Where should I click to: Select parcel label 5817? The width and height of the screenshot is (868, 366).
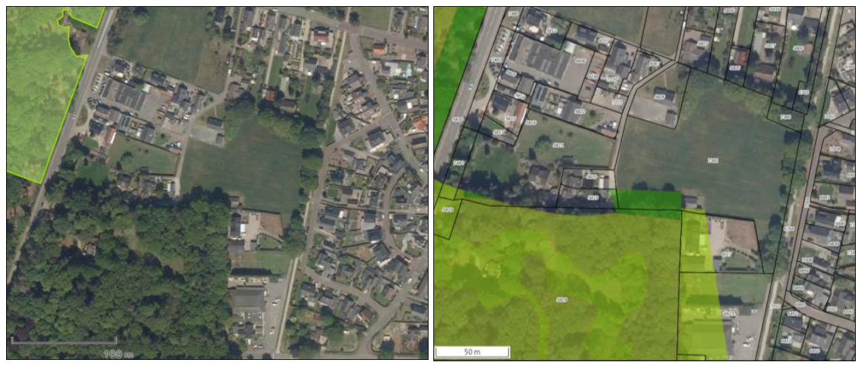point(498,132)
